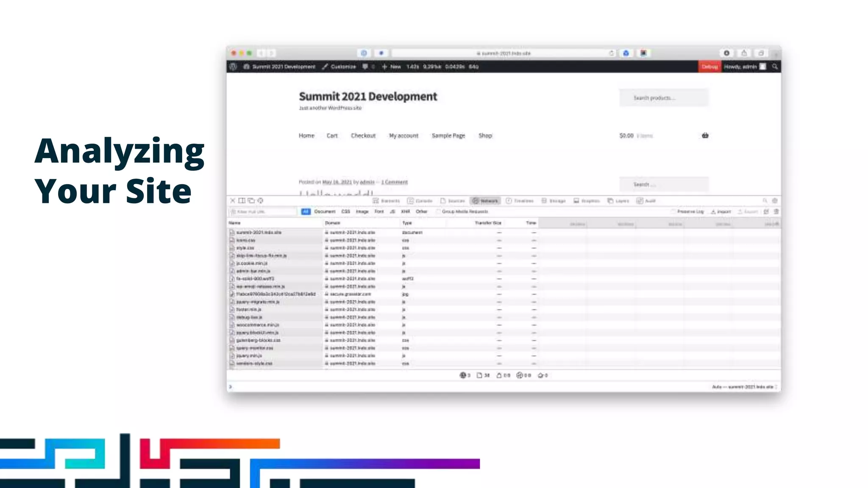868x488 pixels.
Task: Select the CSS resource filter
Action: coord(346,211)
